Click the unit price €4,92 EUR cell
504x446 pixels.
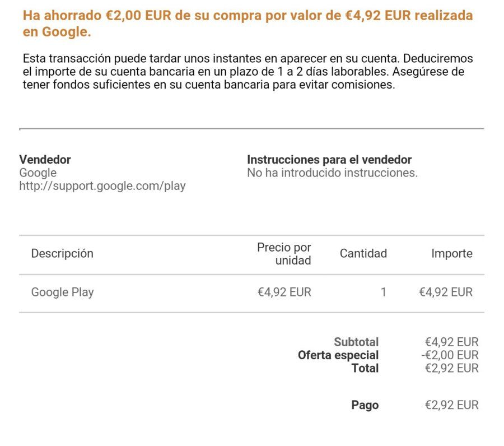coord(284,292)
